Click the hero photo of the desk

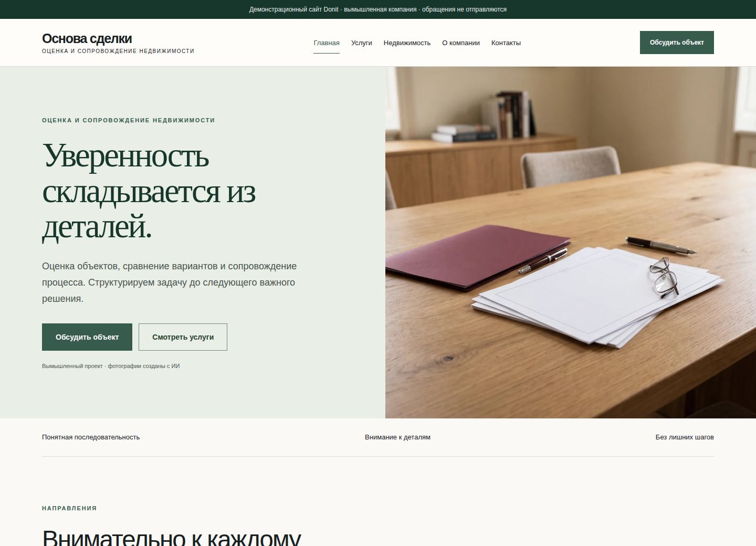coord(571,243)
